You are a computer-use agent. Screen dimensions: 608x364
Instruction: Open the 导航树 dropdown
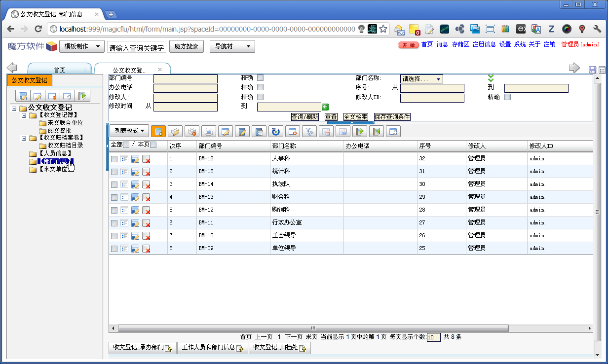click(x=232, y=47)
